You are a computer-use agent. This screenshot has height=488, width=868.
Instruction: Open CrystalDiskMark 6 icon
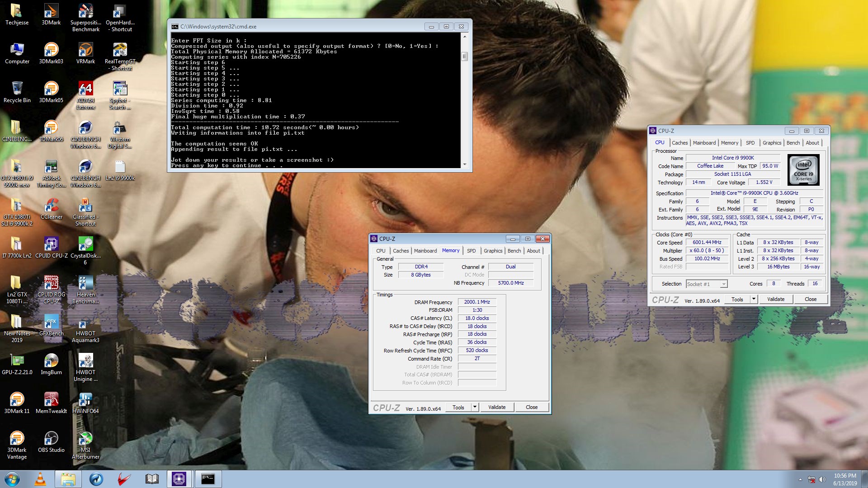pyautogui.click(x=85, y=251)
